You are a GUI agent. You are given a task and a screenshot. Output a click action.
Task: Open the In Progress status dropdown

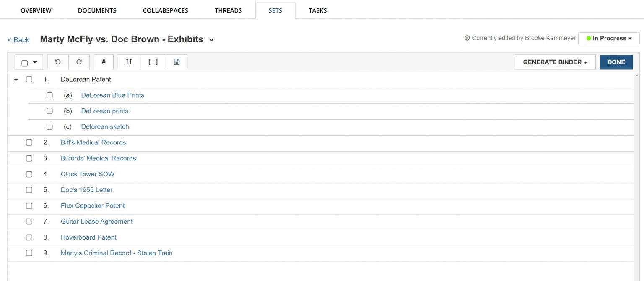tap(609, 38)
